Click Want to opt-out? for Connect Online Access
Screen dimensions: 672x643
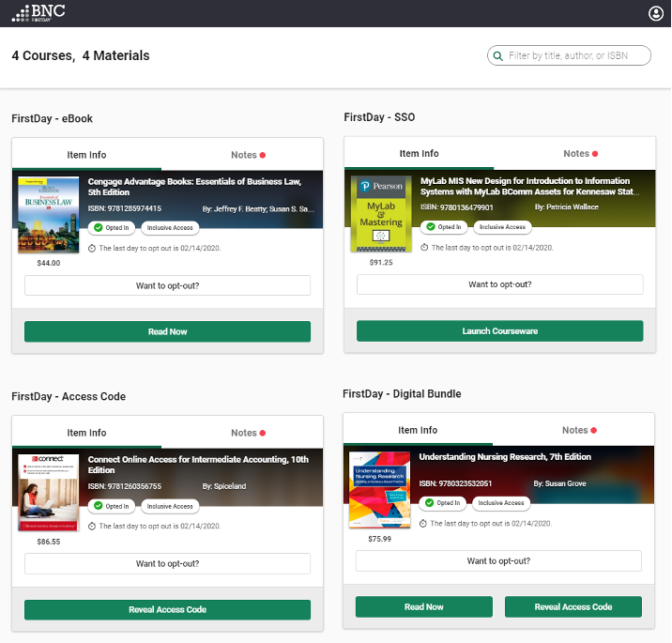[x=168, y=563]
